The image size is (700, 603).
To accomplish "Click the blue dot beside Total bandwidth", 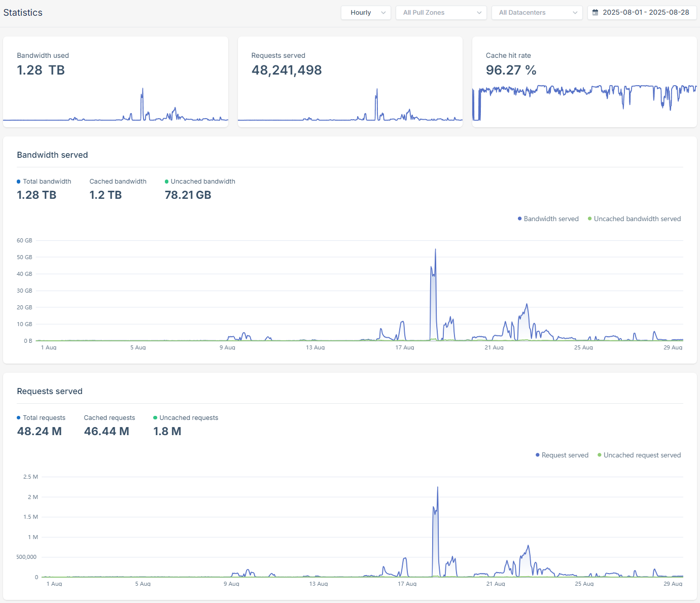I will click(19, 182).
